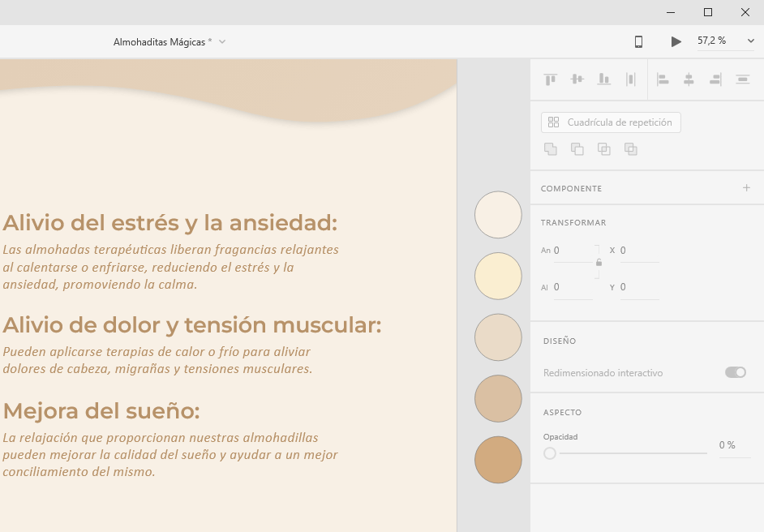Click the Align Right icon
This screenshot has width=764, height=532.
[715, 79]
